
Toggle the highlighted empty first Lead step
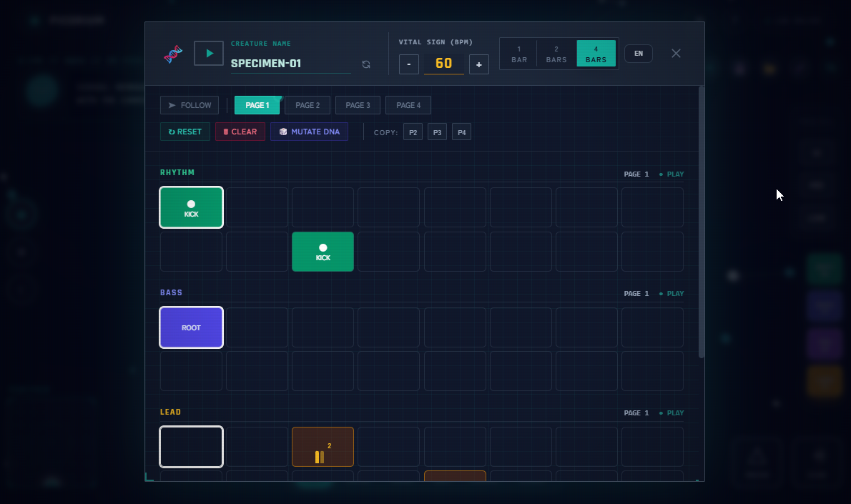[x=191, y=447]
